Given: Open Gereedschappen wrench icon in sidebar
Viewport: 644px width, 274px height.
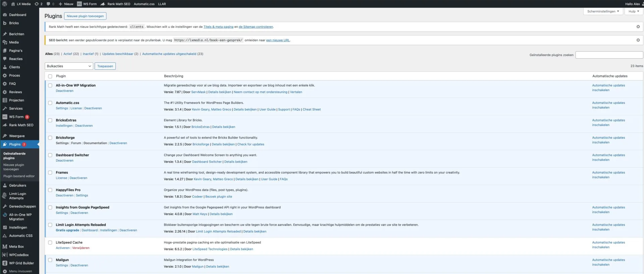Looking at the screenshot, I should pyautogui.click(x=5, y=207).
